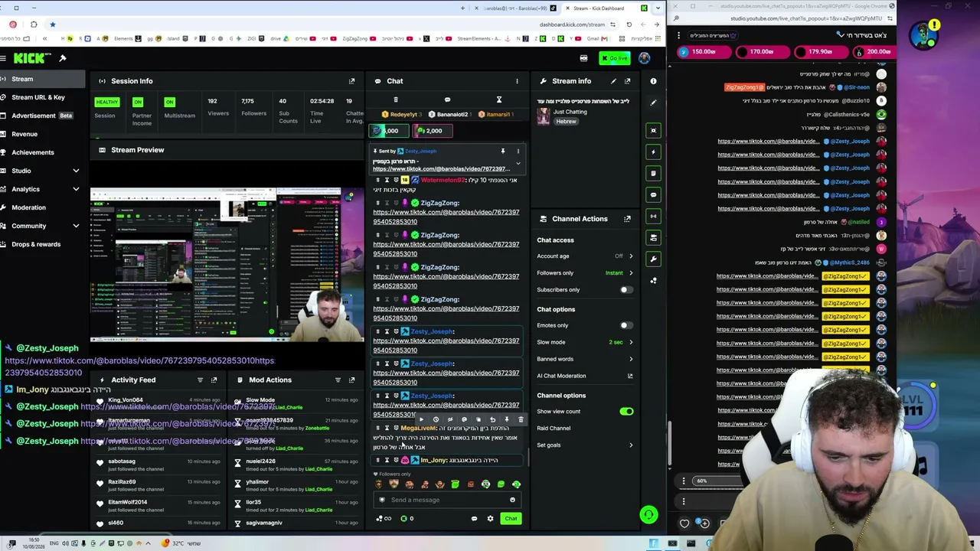Click the hourglass icon in chat header
The width and height of the screenshot is (980, 551).
(x=498, y=99)
